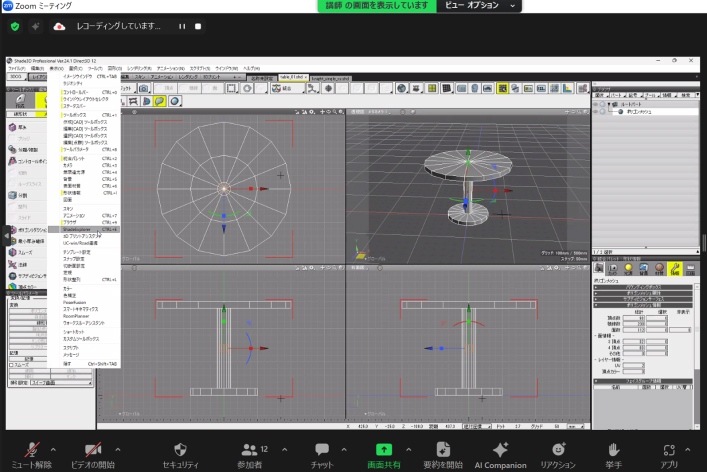Expand apps options arrow beside アプリ
Viewport: 707px width, 472px height.
[x=688, y=449]
